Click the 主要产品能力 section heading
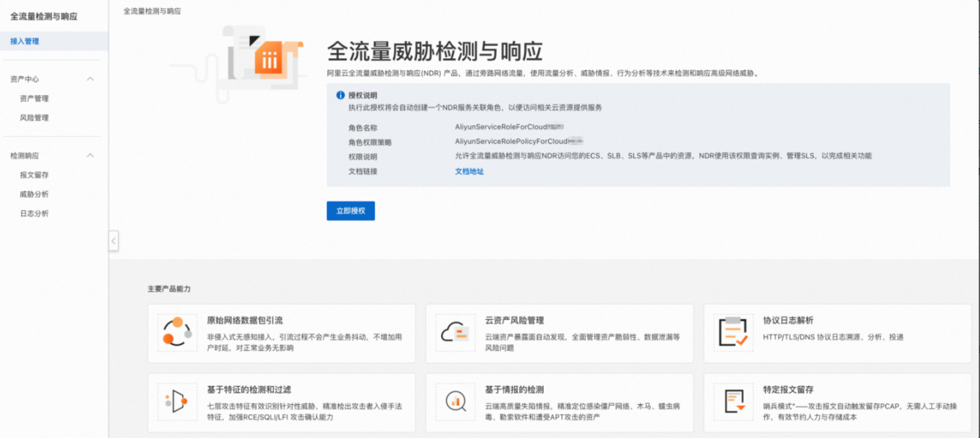This screenshot has height=438, width=980. click(169, 289)
